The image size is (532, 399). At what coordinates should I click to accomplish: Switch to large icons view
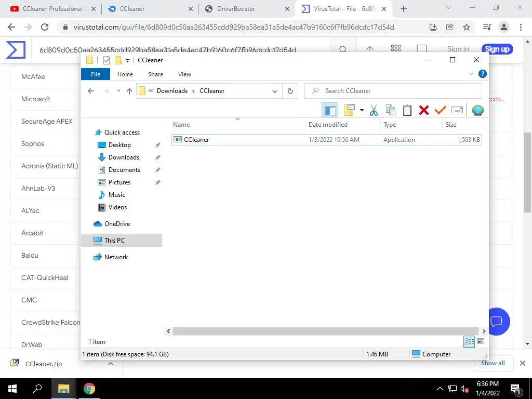pyautogui.click(x=481, y=341)
